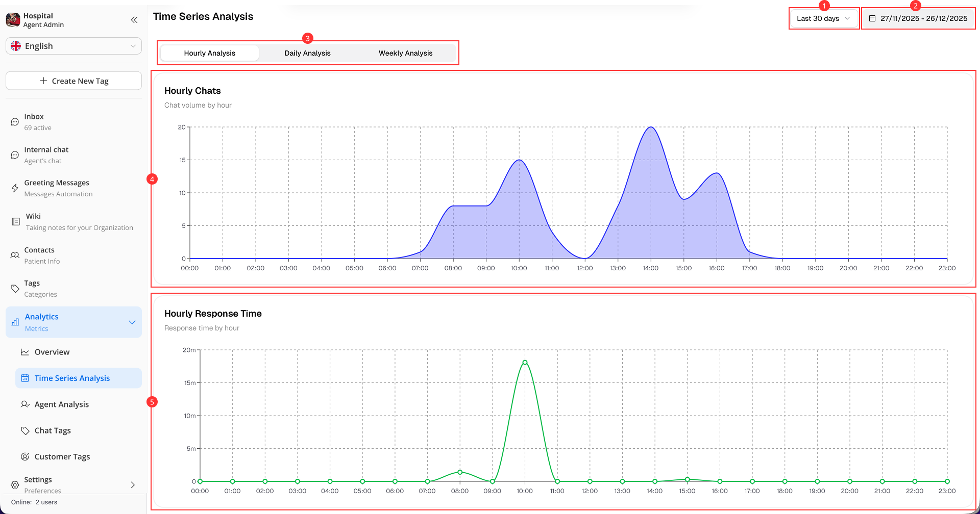980x514 pixels.
Task: Click the Wiki notes icon
Action: coord(14,221)
